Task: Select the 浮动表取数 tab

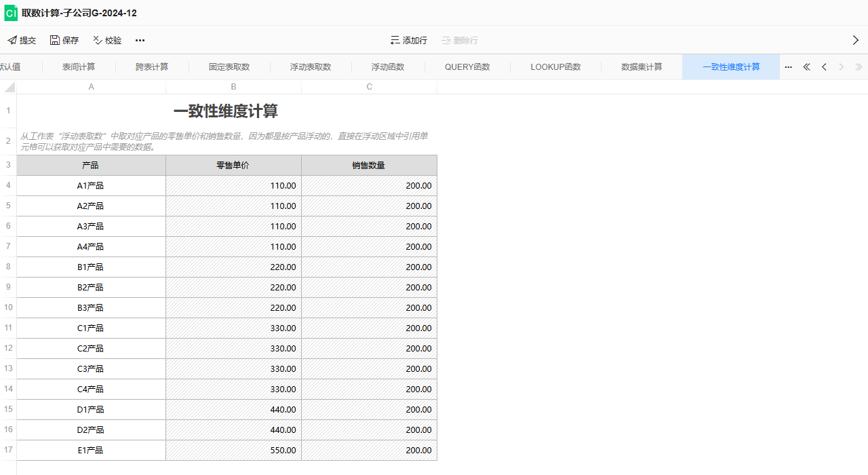Action: point(311,67)
